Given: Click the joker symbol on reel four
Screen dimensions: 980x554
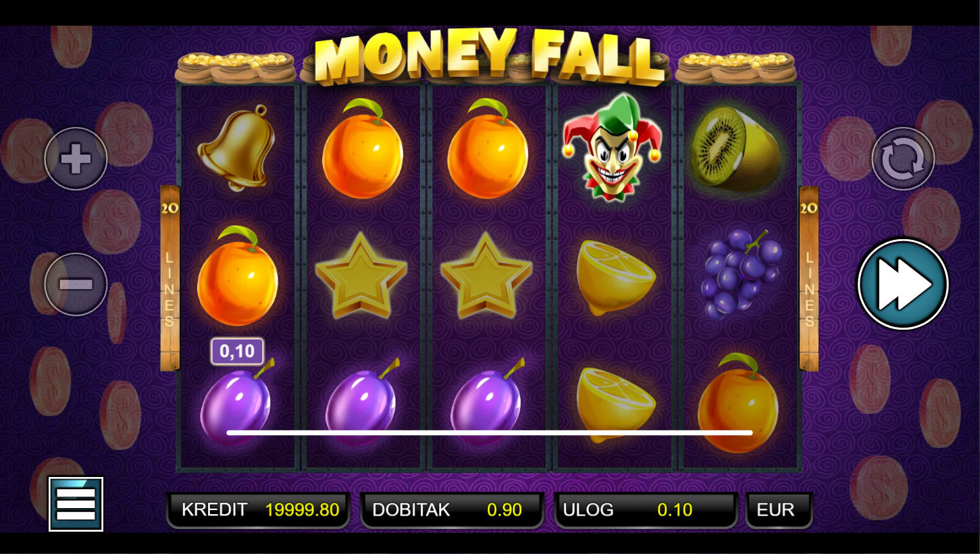Looking at the screenshot, I should pyautogui.click(x=612, y=147).
